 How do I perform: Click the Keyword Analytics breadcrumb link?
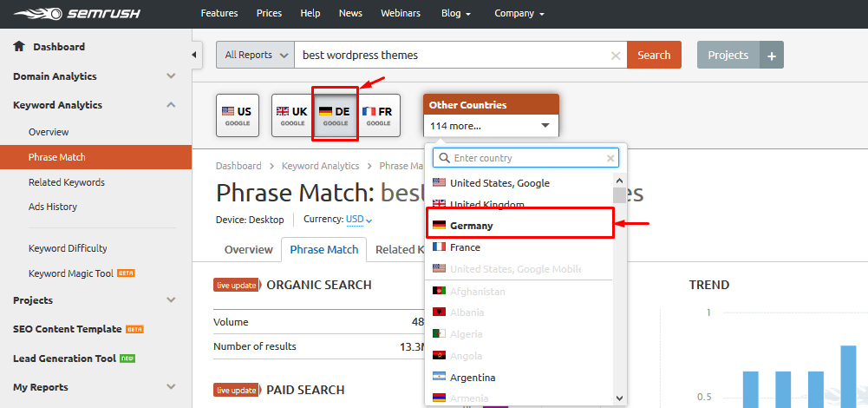tap(321, 166)
